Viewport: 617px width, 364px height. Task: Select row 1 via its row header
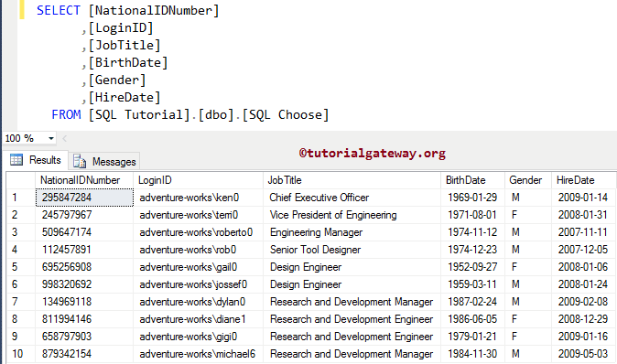(x=20, y=198)
